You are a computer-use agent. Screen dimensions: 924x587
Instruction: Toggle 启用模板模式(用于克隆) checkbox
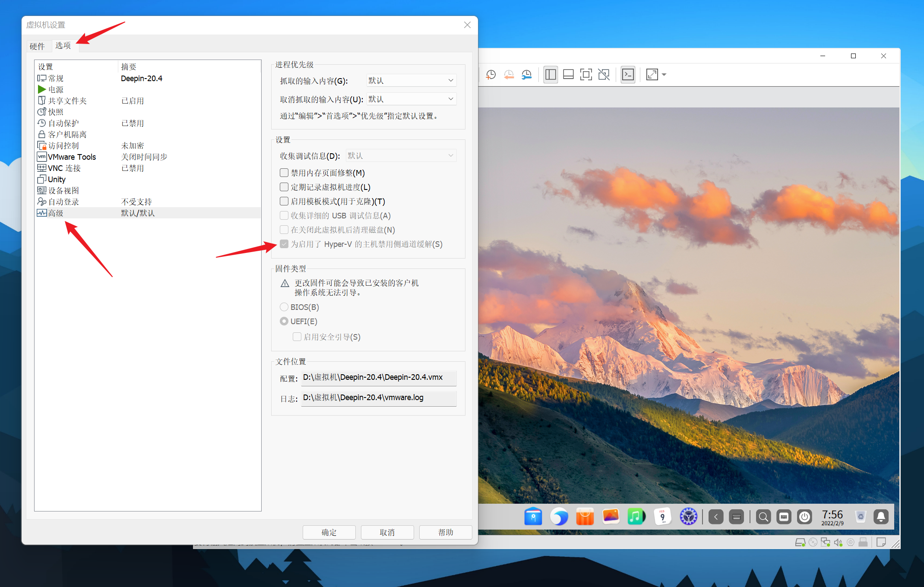284,201
